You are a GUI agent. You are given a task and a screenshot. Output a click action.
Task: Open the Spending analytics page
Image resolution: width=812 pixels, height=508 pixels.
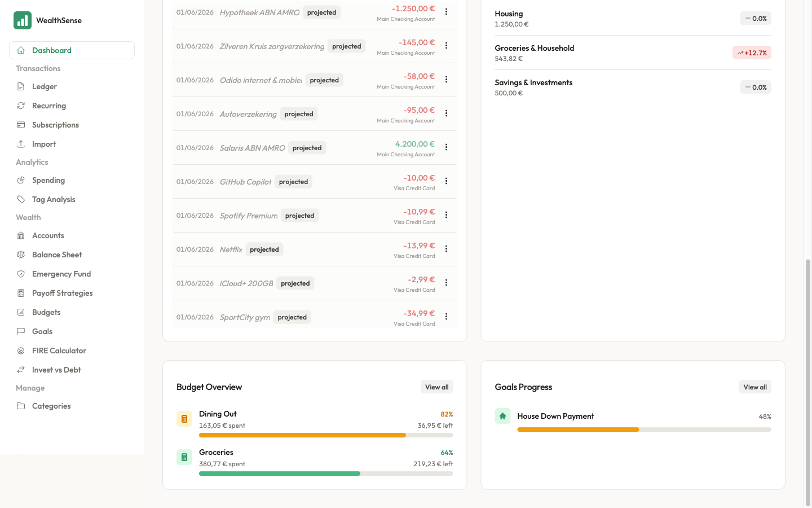point(72,180)
